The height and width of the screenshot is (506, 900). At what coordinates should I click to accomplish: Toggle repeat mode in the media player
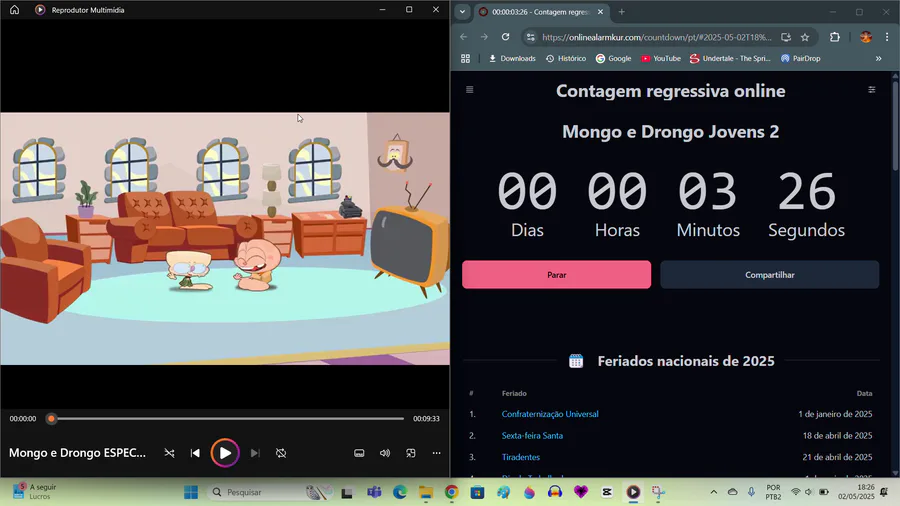point(281,453)
